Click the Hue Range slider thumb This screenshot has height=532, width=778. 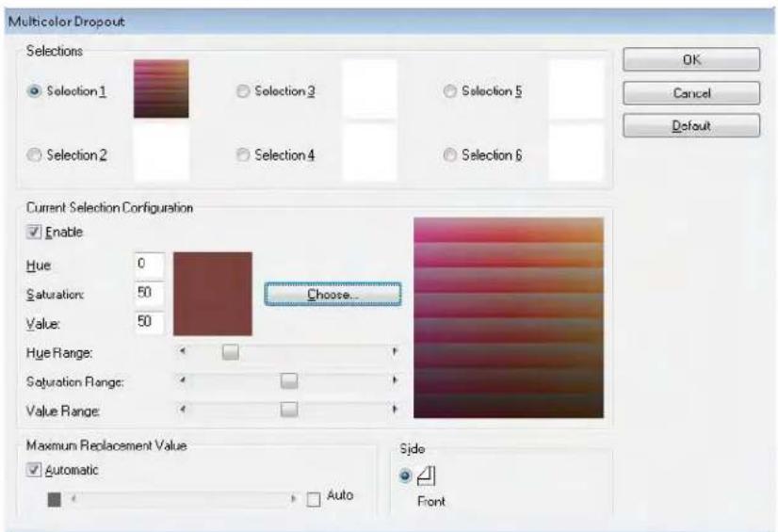(230, 352)
